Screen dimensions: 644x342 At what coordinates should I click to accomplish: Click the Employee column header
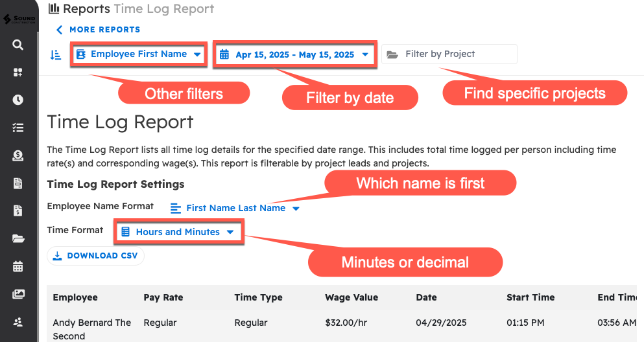point(75,297)
